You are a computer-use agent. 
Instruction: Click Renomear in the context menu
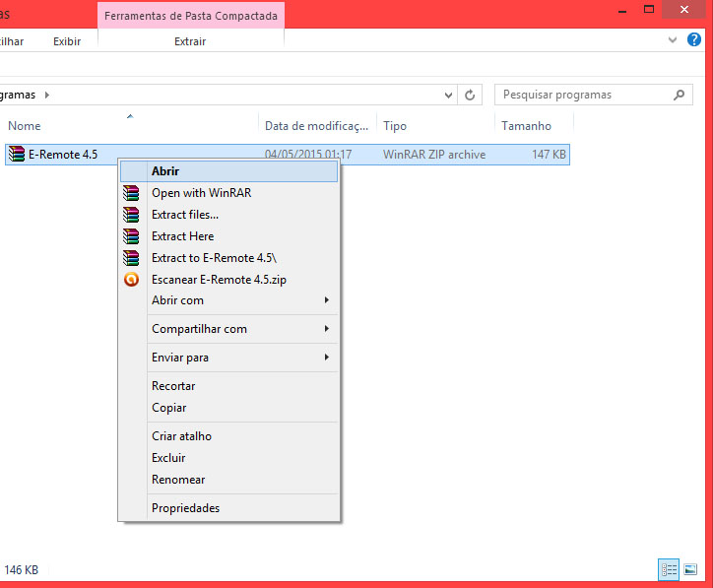(x=178, y=480)
